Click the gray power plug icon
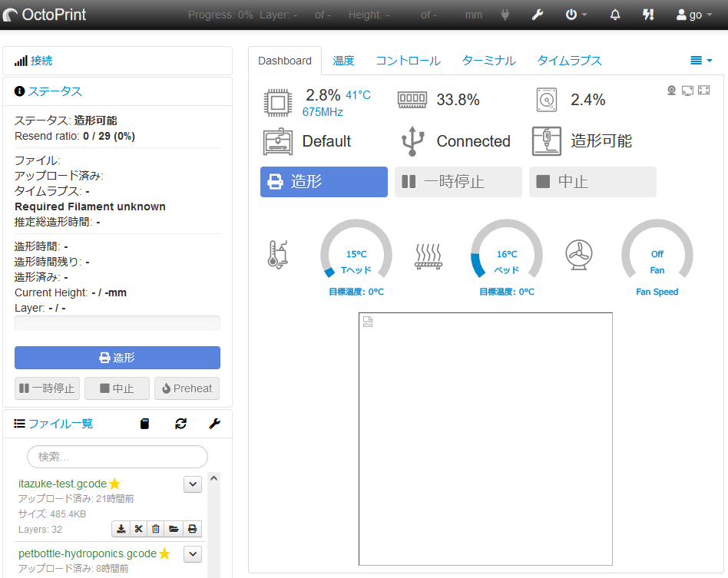 (x=505, y=15)
